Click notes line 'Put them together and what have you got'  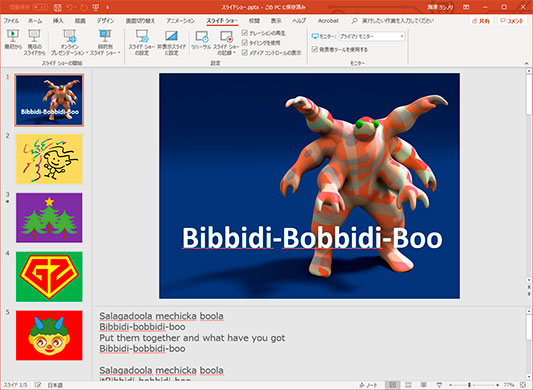[192, 338]
